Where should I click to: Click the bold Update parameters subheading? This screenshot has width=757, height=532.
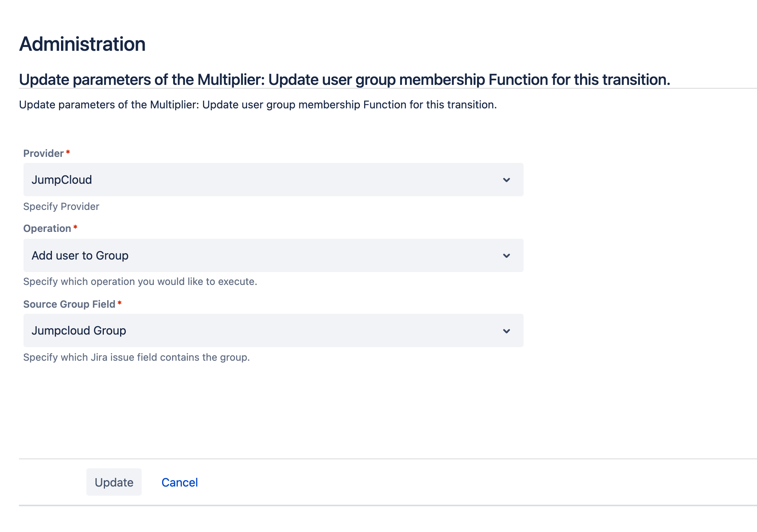pos(344,80)
